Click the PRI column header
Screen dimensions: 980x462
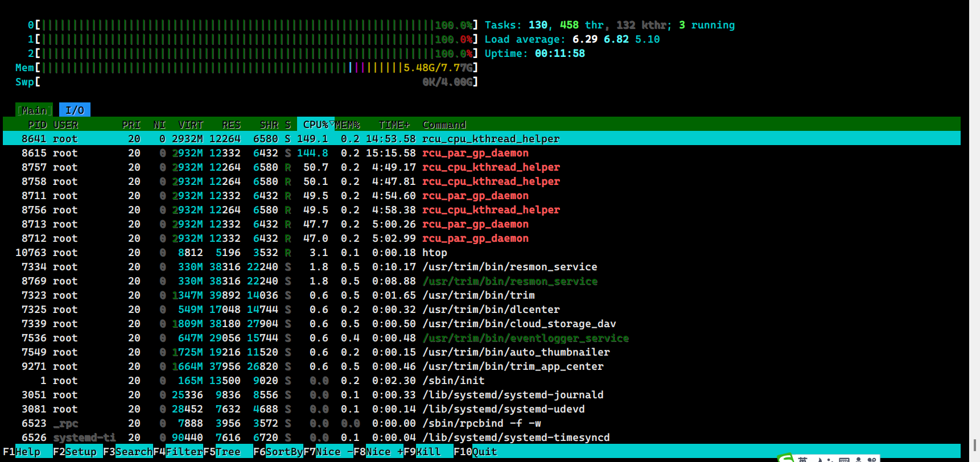click(x=131, y=125)
